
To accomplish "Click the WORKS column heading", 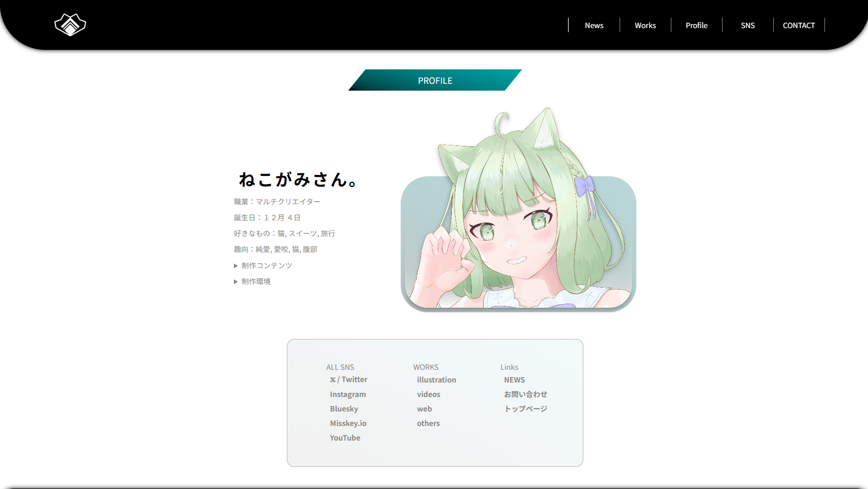I will pyautogui.click(x=426, y=367).
